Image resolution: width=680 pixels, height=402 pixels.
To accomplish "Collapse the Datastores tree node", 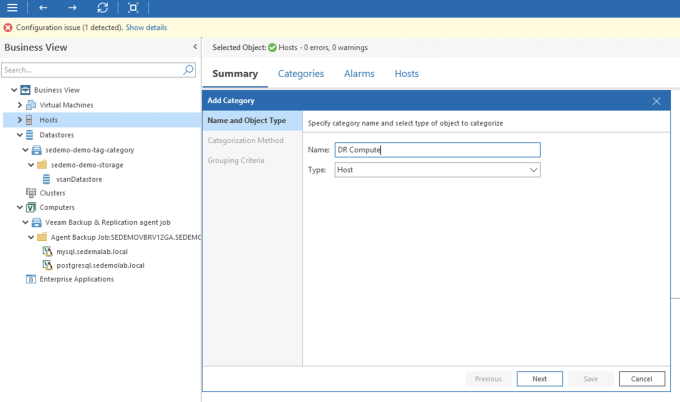I will click(x=20, y=135).
